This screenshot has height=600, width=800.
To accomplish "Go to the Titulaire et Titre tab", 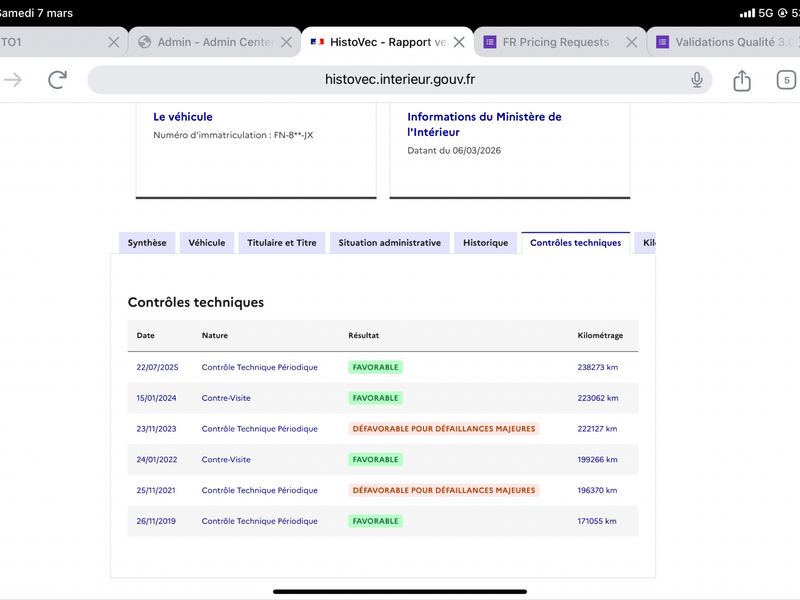I will (282, 243).
